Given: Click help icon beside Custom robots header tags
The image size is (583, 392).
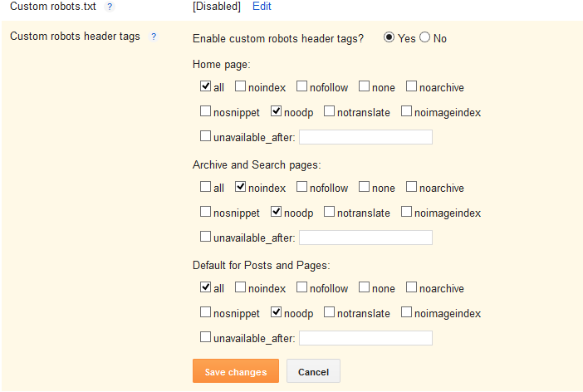Looking at the screenshot, I should point(154,37).
